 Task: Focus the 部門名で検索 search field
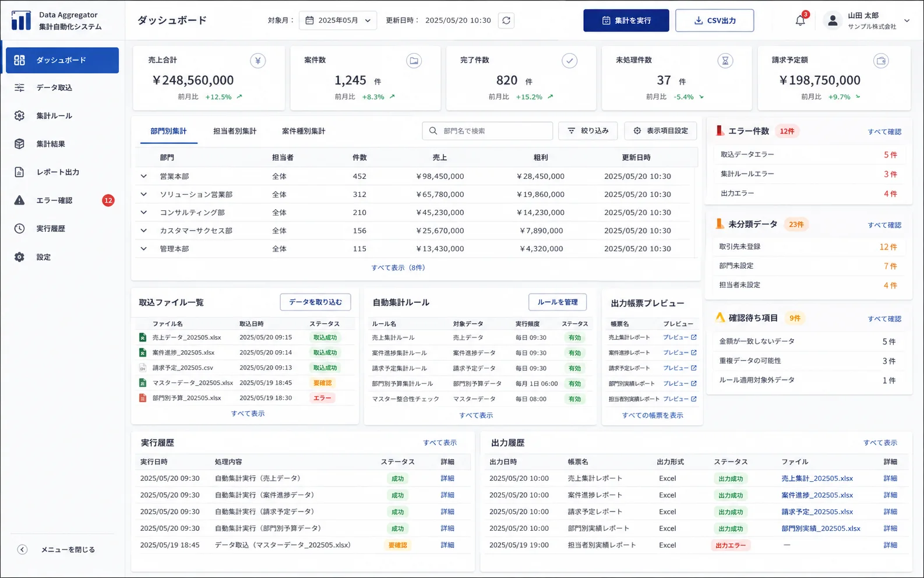pyautogui.click(x=487, y=131)
